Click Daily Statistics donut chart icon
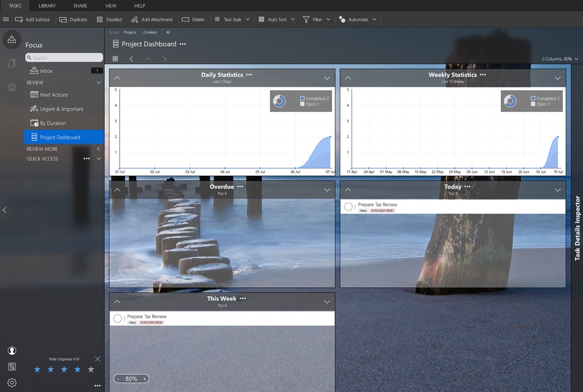Viewport: 583px width, 392px height. pyautogui.click(x=279, y=101)
